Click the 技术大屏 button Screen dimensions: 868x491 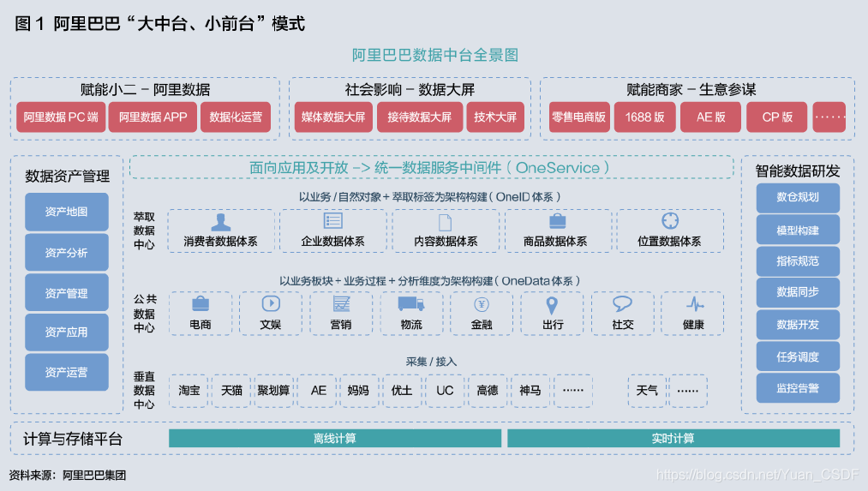[x=495, y=117]
